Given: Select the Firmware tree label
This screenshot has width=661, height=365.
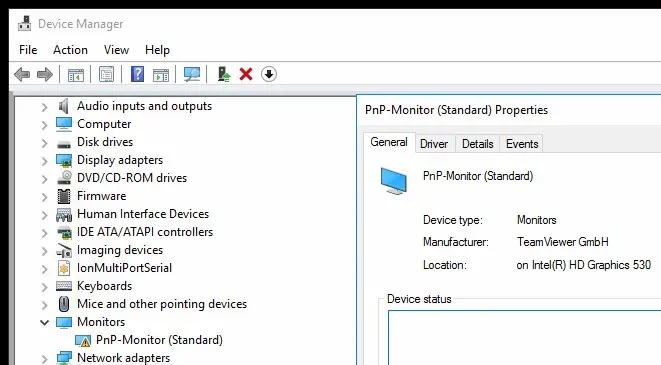Looking at the screenshot, I should click(102, 196).
